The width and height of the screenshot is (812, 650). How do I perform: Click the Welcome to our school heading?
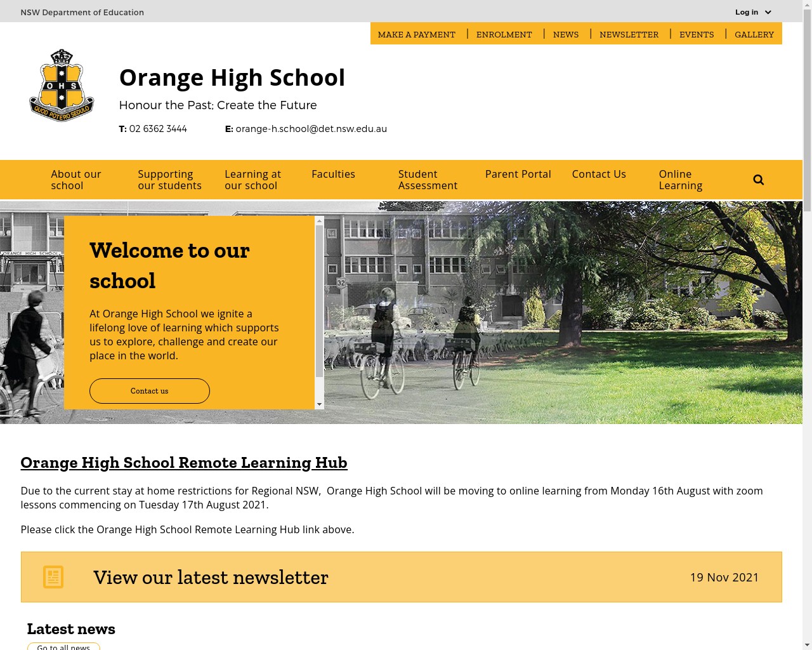169,265
